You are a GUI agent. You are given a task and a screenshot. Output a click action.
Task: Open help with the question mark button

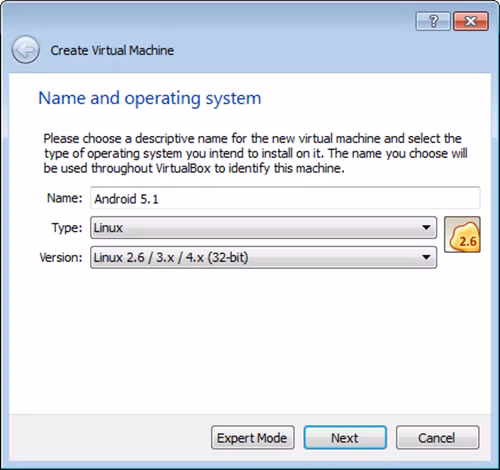[x=433, y=21]
